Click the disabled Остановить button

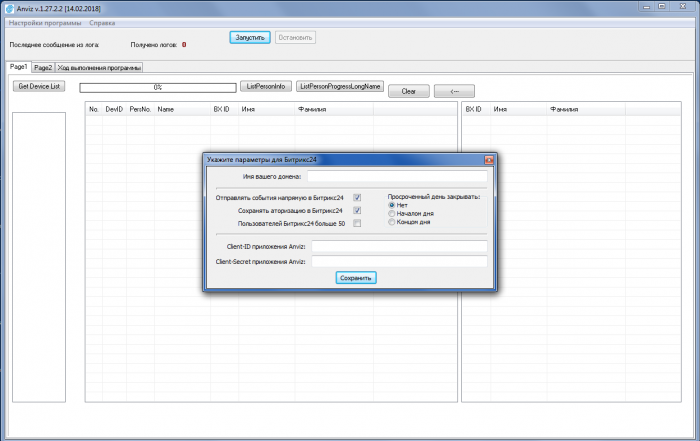[x=295, y=37]
